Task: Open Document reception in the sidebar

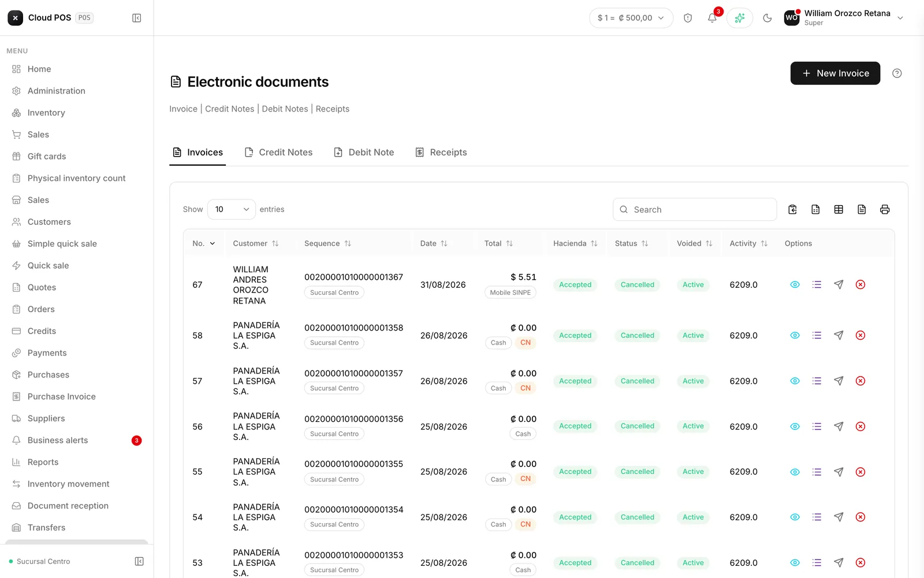Action: [x=76, y=506]
